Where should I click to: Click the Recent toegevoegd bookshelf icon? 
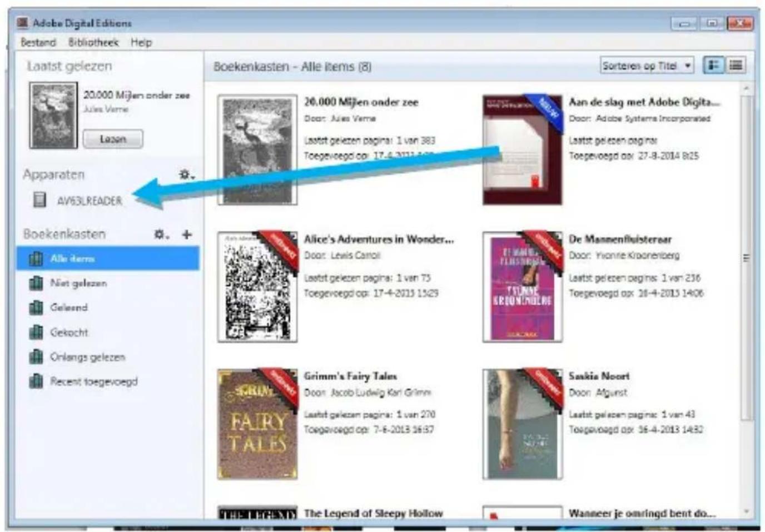pos(36,381)
